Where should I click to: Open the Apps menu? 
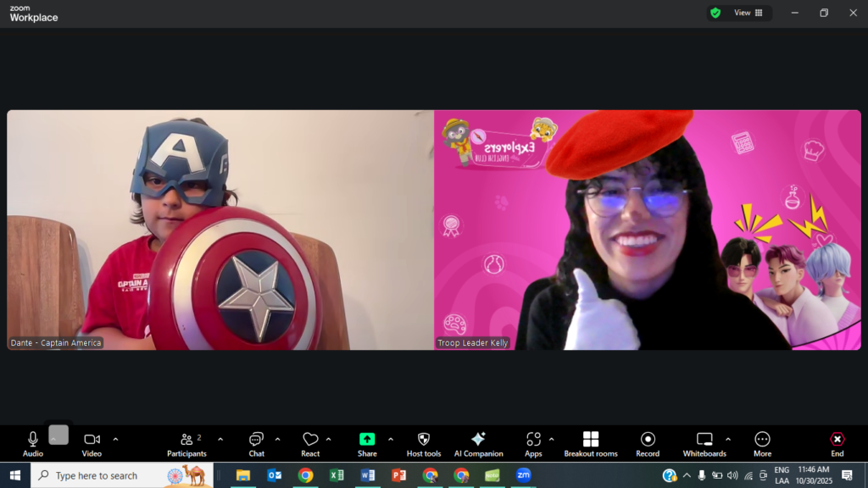click(x=533, y=440)
